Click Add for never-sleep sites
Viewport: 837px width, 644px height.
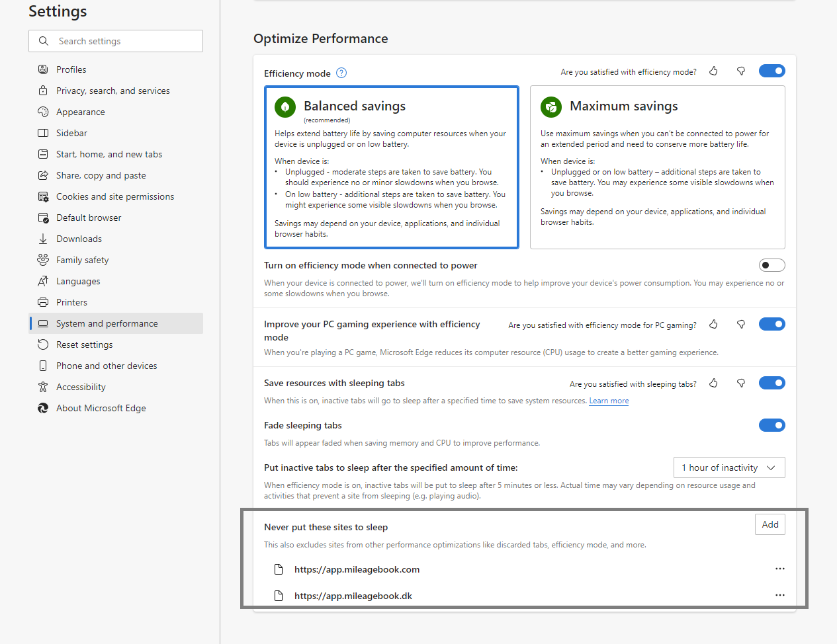click(770, 524)
